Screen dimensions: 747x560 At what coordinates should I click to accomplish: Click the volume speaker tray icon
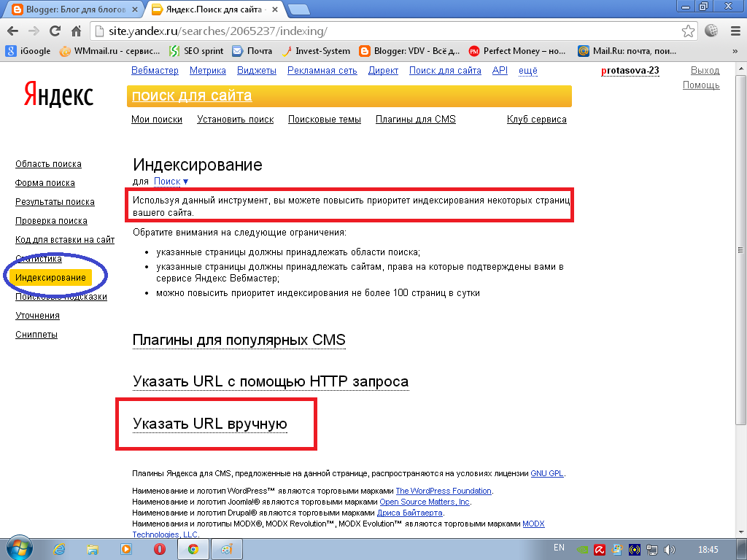tap(670, 550)
